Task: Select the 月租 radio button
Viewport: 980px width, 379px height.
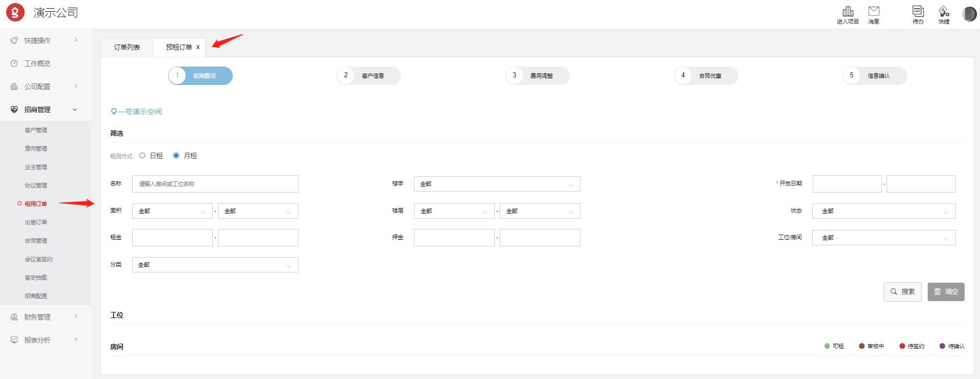Action: tap(176, 156)
